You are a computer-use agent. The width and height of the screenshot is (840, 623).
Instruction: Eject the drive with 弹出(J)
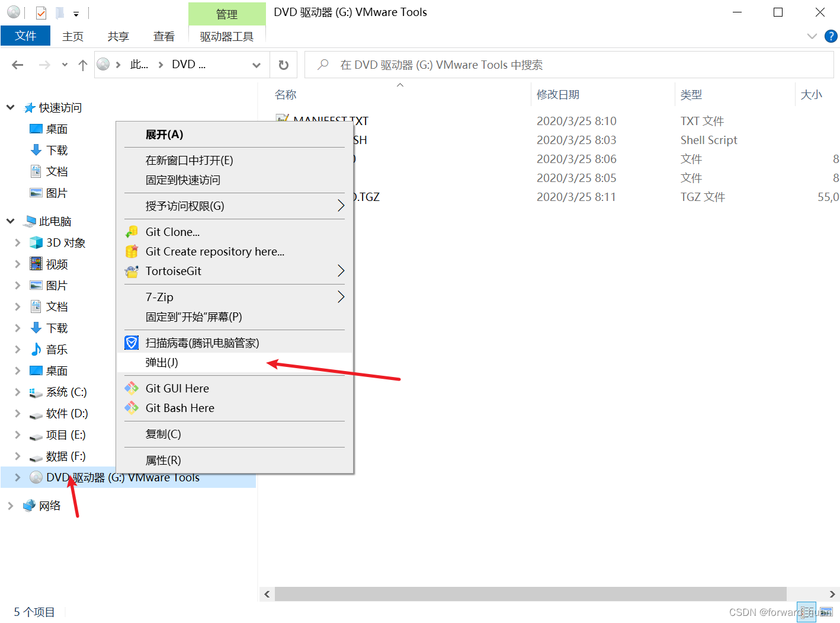tap(235, 363)
